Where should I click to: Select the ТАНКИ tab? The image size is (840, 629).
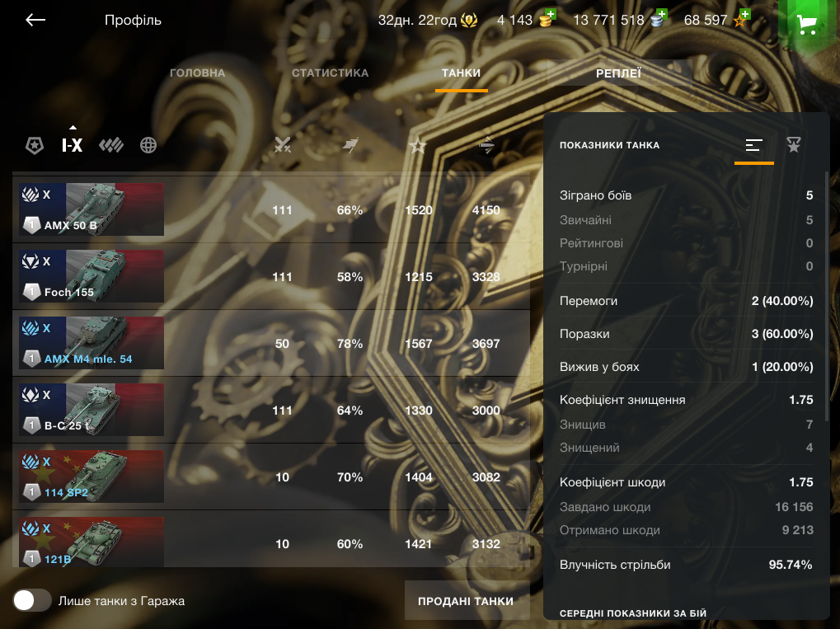[462, 73]
